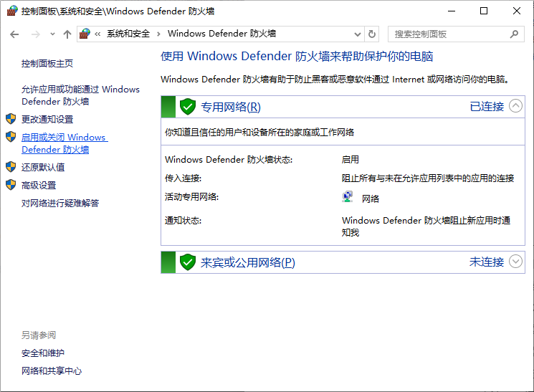Open 允许应用或功能通过 Windows Defender 防火墙

pos(80,95)
